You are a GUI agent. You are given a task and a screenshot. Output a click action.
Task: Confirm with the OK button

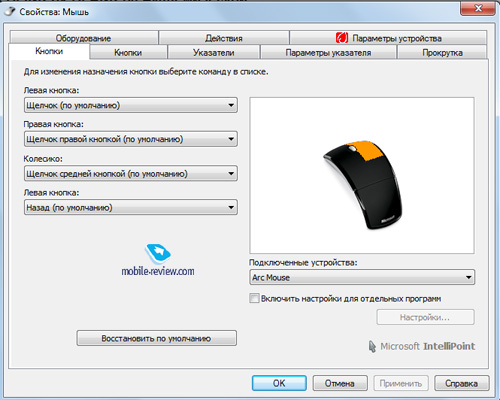(x=279, y=383)
